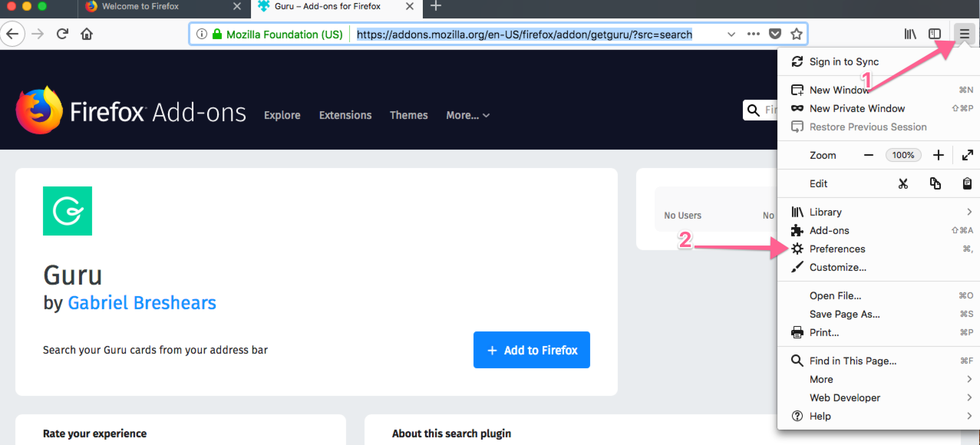
Task: Open the address bar history dropdown arrow
Action: pos(731,34)
